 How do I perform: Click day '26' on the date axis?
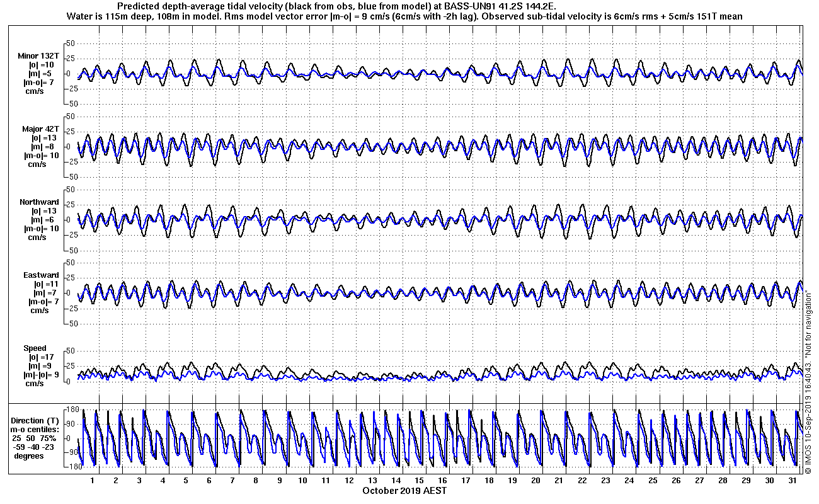point(675,481)
